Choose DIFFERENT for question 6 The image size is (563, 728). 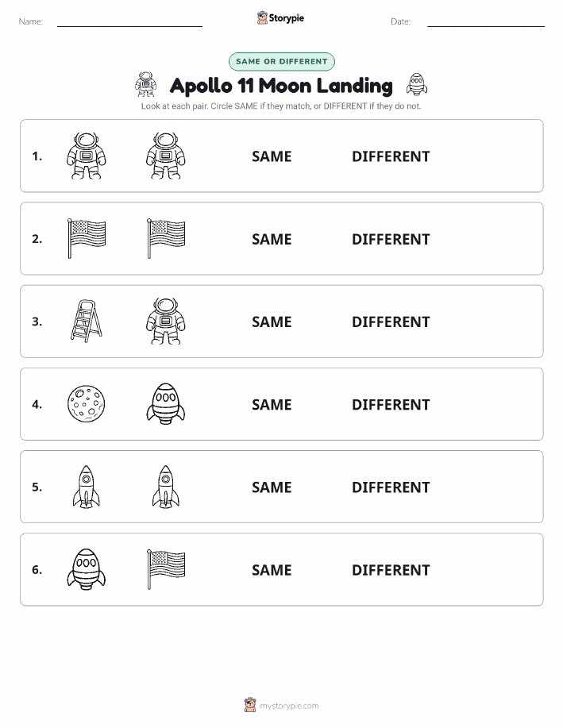point(391,570)
